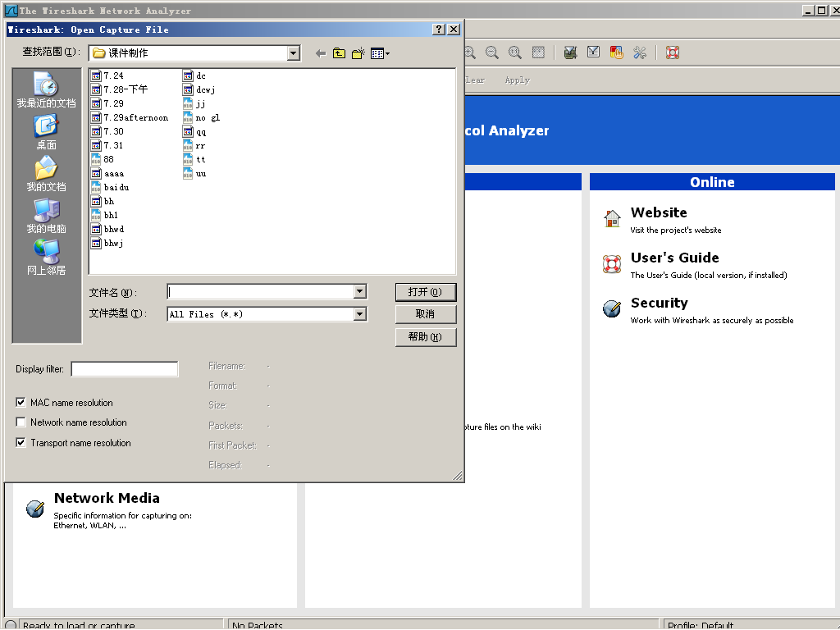
Task: Open the preferences tools icon in toolbar
Action: pos(640,52)
